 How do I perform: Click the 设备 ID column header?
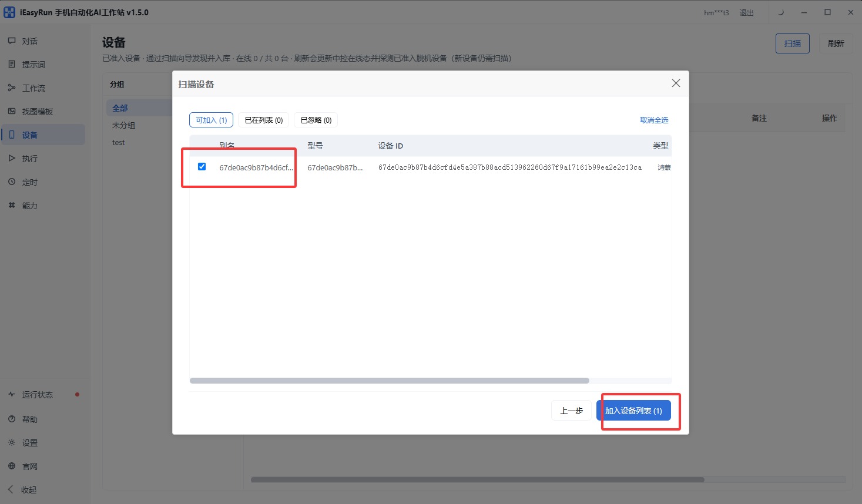(390, 146)
